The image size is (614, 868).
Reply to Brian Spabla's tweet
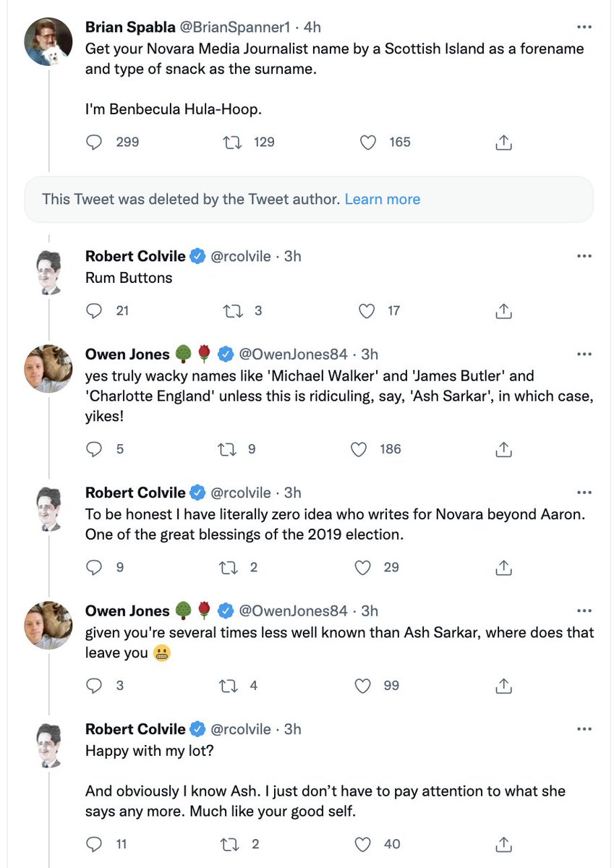point(95,142)
